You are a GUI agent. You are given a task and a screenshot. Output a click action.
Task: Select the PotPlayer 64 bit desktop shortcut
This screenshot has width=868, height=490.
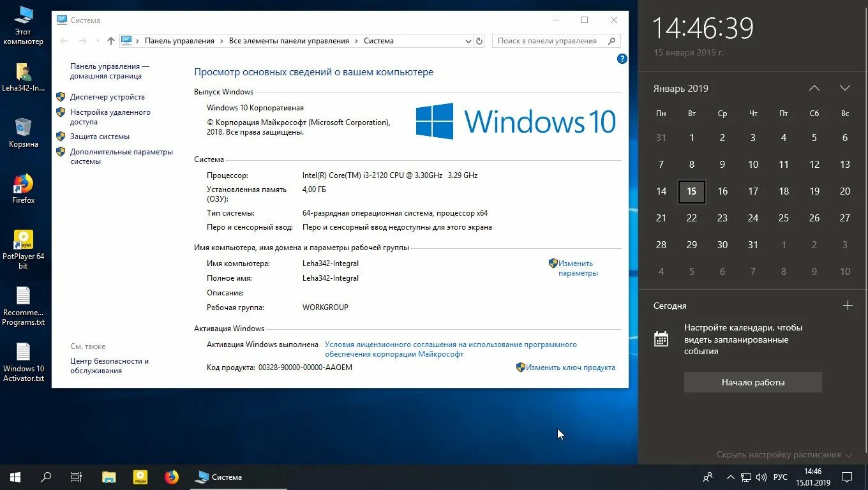click(x=23, y=249)
